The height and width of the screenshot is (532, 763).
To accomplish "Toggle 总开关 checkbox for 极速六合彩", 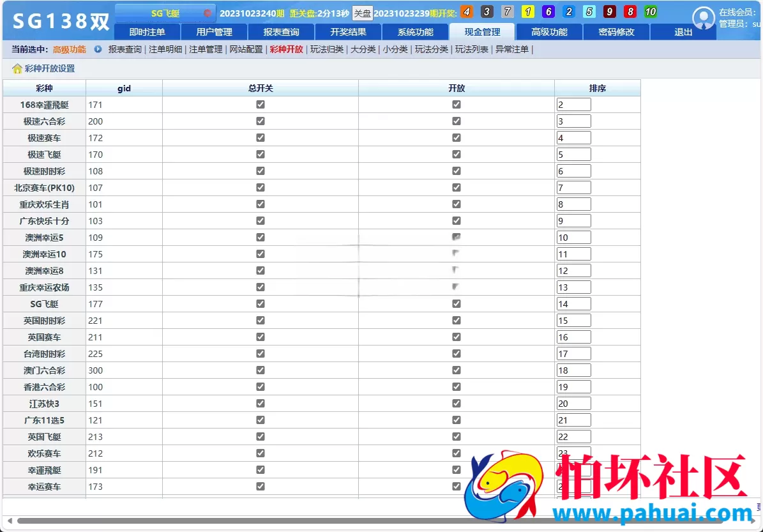I will click(x=261, y=121).
